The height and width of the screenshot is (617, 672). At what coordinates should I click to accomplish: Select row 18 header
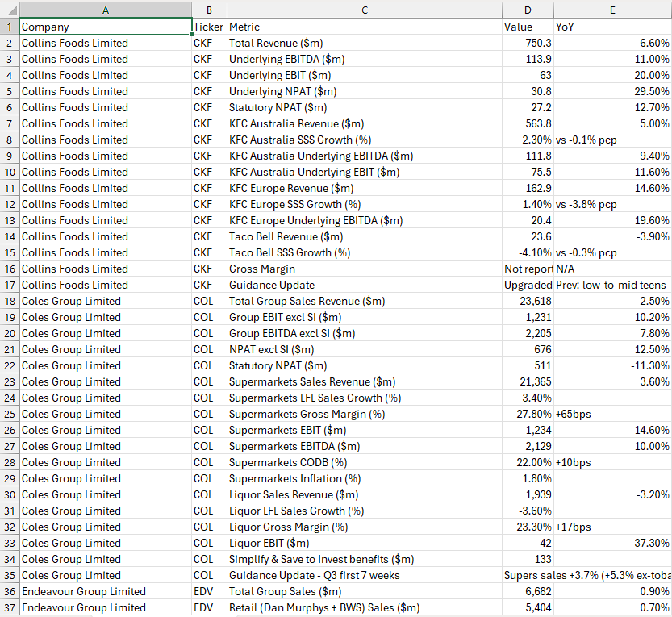click(10, 301)
